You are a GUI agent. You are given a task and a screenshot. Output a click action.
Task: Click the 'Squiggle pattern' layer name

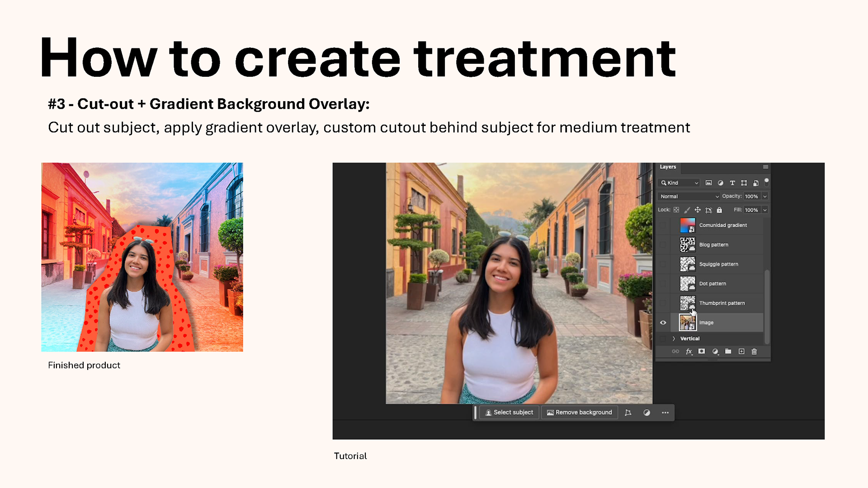point(718,264)
